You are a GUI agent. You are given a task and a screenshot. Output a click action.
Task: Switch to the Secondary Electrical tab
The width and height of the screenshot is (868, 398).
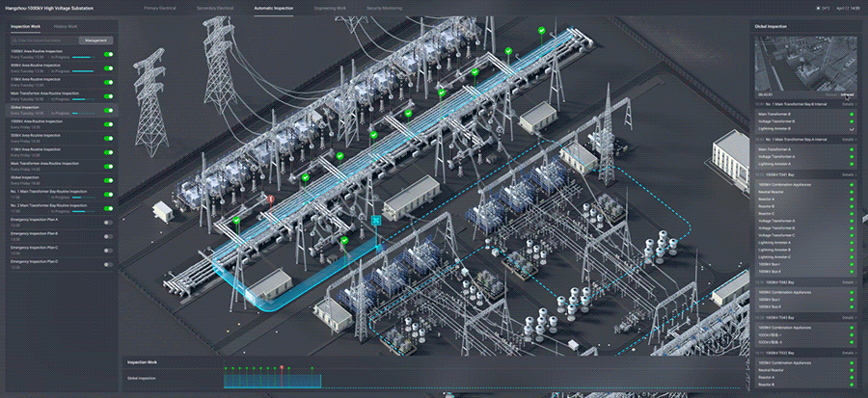pyautogui.click(x=215, y=9)
